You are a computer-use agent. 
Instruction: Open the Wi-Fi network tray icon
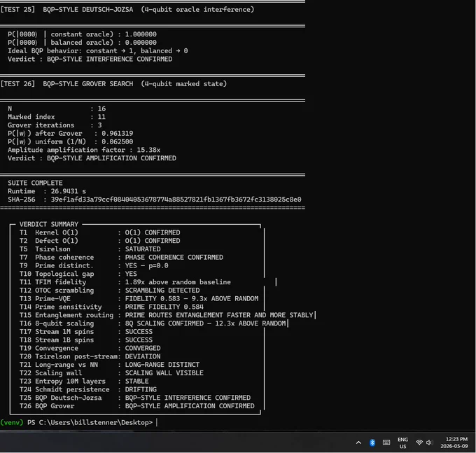[x=419, y=442]
